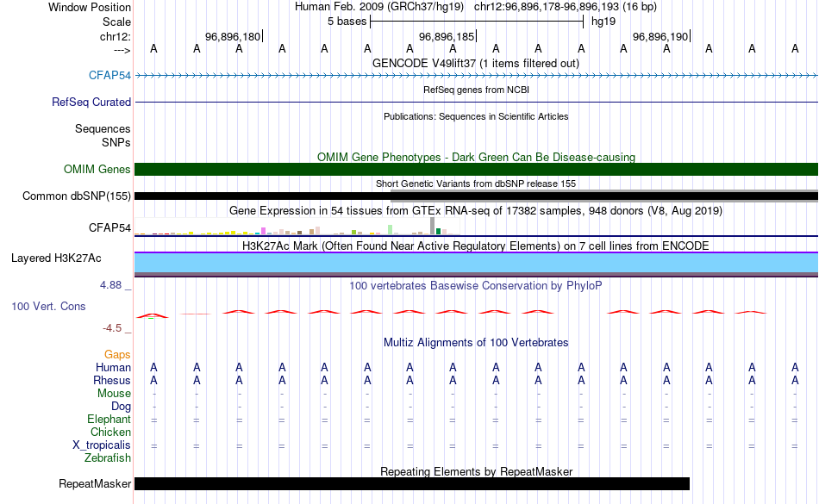This screenshot has width=819, height=504.
Task: Click position marker 96,896,185
Action: 447,36
